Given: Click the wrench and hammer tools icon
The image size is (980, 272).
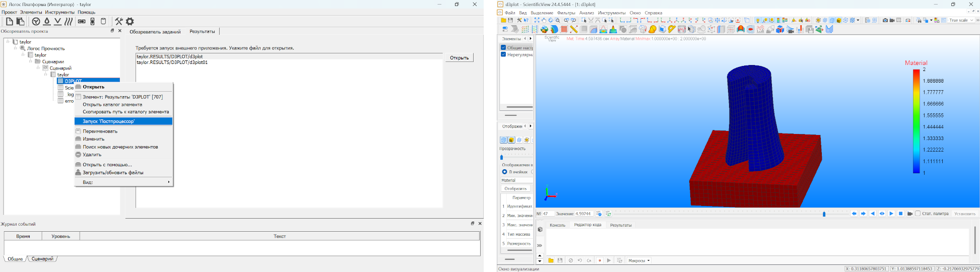Looking at the screenshot, I should pyautogui.click(x=119, y=21).
